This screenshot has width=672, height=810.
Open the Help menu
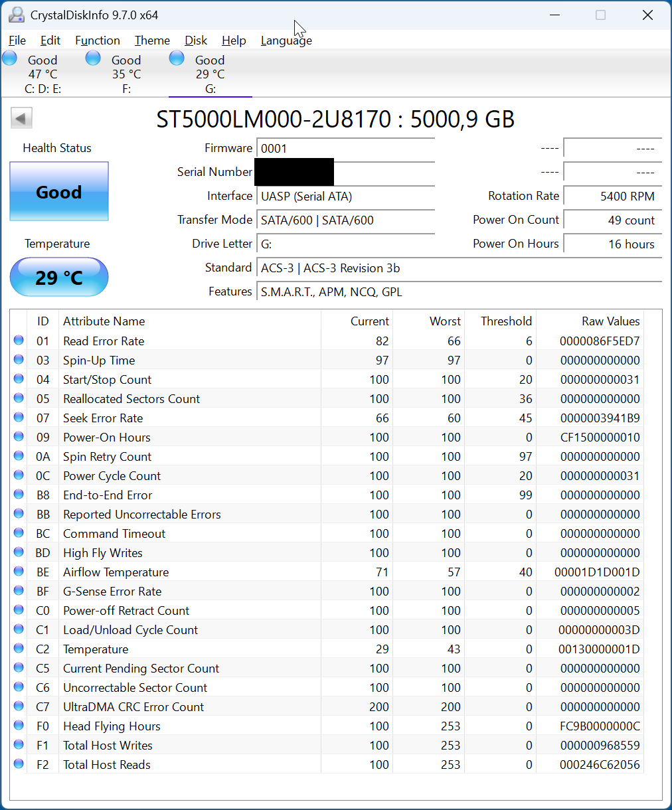234,40
